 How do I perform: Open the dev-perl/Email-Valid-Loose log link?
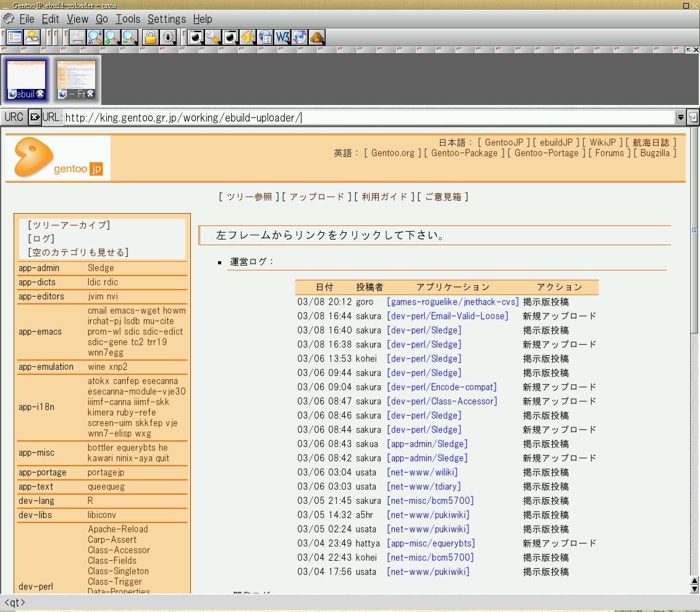click(448, 316)
